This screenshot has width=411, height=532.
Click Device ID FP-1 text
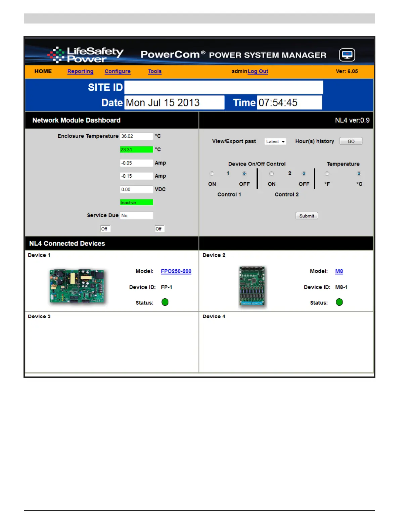click(167, 287)
